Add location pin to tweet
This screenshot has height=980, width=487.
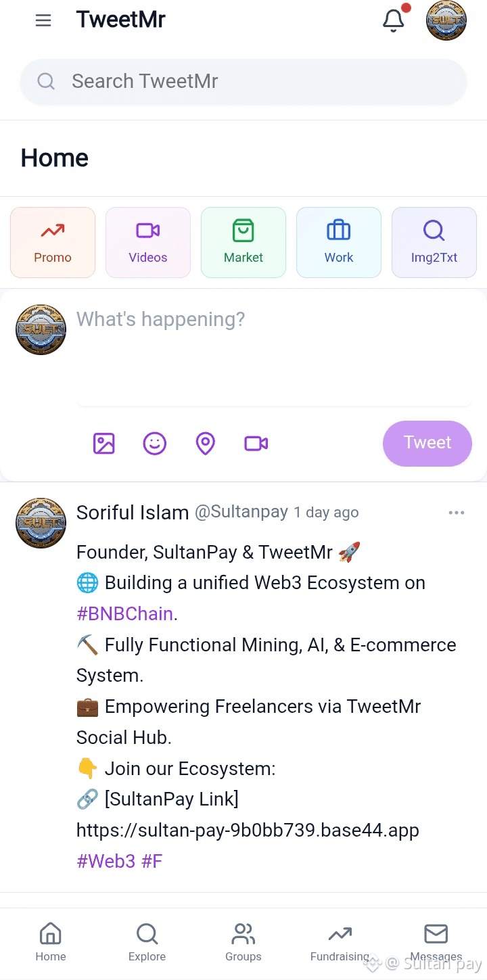[x=206, y=444]
